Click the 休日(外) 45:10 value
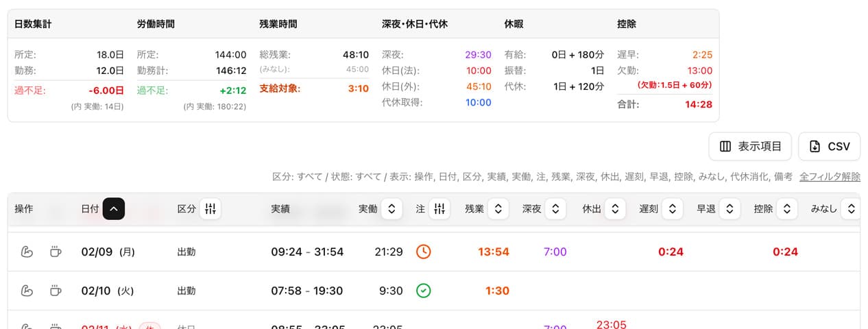The image size is (868, 329). coord(478,86)
